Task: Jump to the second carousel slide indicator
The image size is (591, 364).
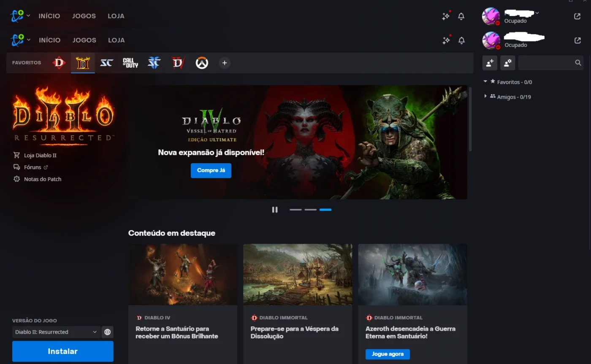Action: 311,210
